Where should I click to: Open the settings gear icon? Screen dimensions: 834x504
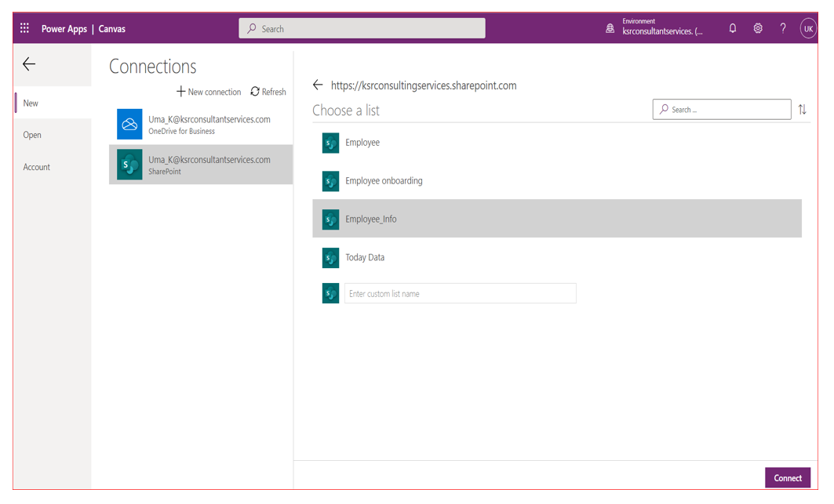click(758, 28)
